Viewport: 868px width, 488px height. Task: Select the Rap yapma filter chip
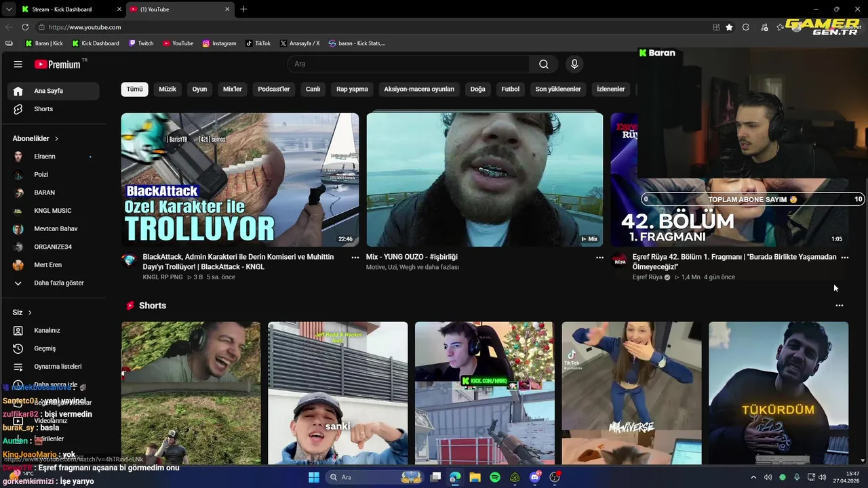point(352,89)
